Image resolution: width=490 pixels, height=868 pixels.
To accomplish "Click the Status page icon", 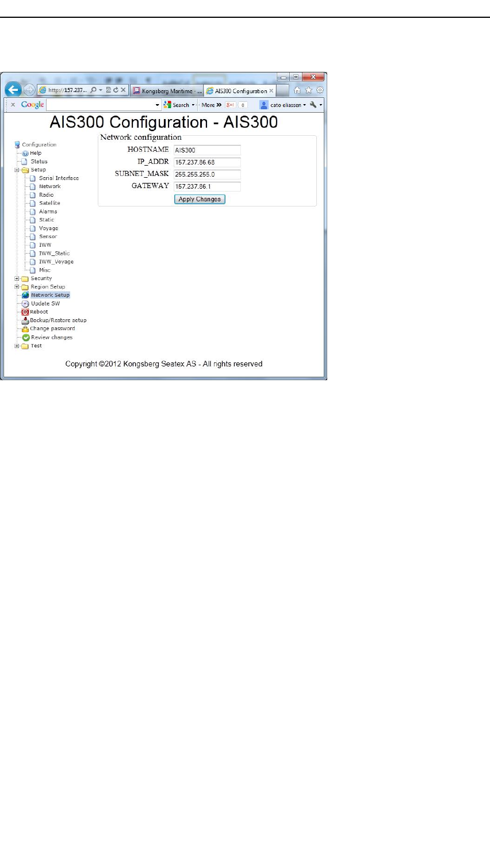I will click(x=25, y=162).
